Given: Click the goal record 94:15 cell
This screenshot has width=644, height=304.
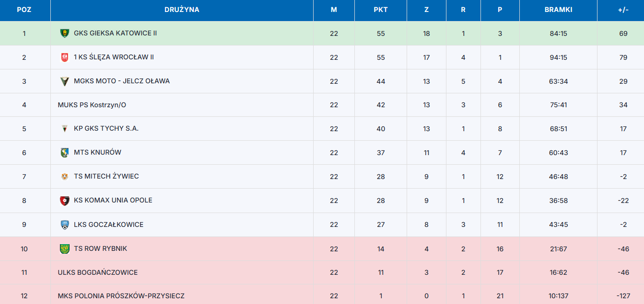Looking at the screenshot, I should pos(558,57).
